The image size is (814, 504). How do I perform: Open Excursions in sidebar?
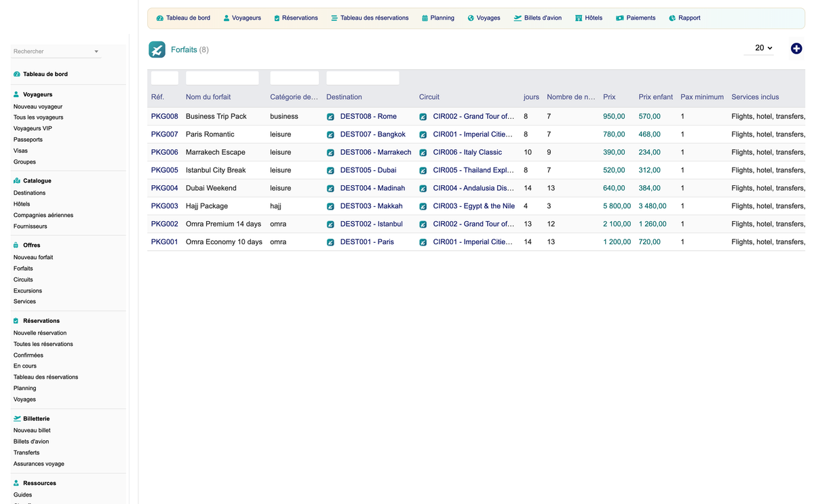coord(28,290)
